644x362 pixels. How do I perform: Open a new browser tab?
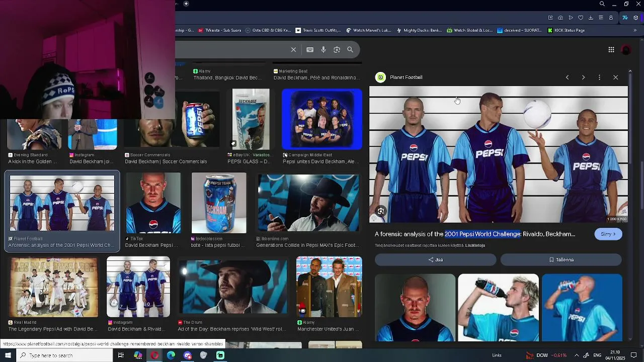click(x=186, y=4)
